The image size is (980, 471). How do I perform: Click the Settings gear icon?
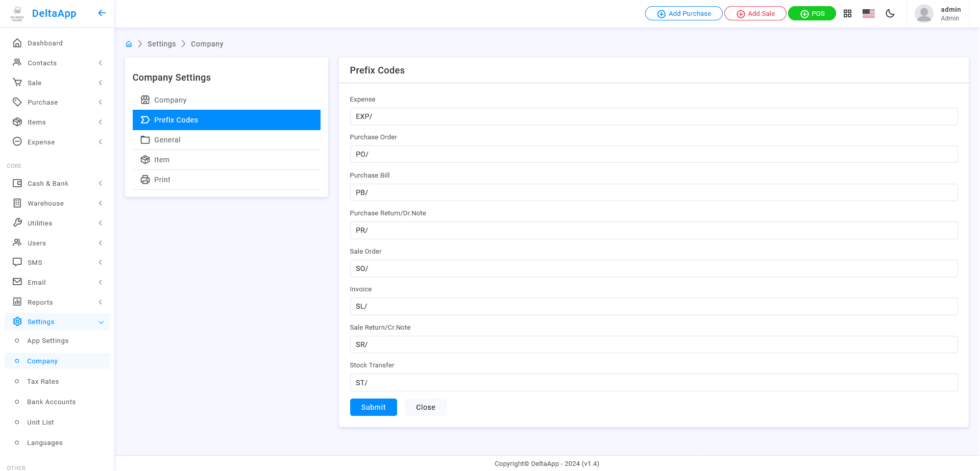[x=17, y=321]
